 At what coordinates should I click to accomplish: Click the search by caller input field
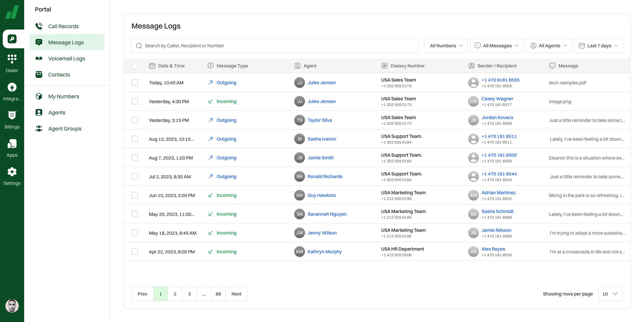[x=275, y=46]
